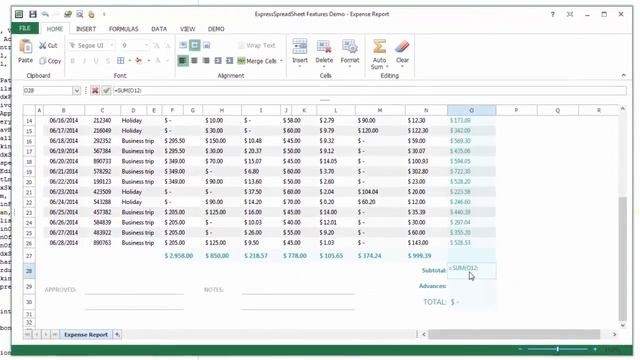Viewport: 640px width, 360px height.
Task: Toggle center horizontal alignment
Action: point(194,61)
